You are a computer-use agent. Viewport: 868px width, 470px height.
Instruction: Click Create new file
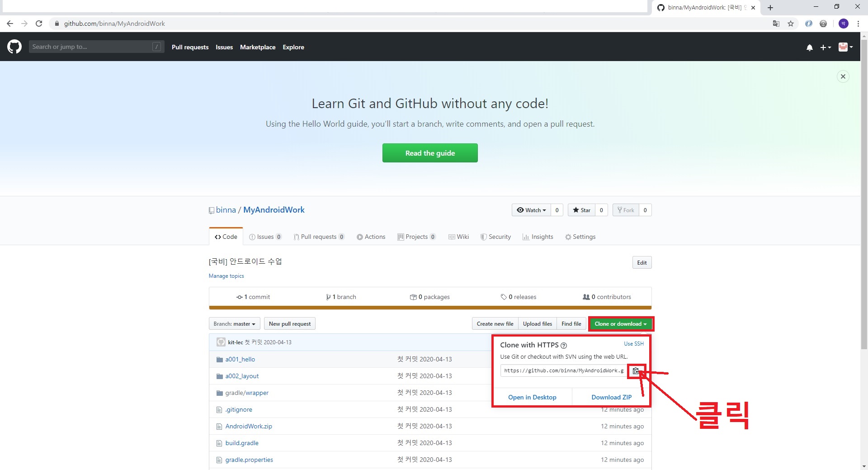click(495, 324)
